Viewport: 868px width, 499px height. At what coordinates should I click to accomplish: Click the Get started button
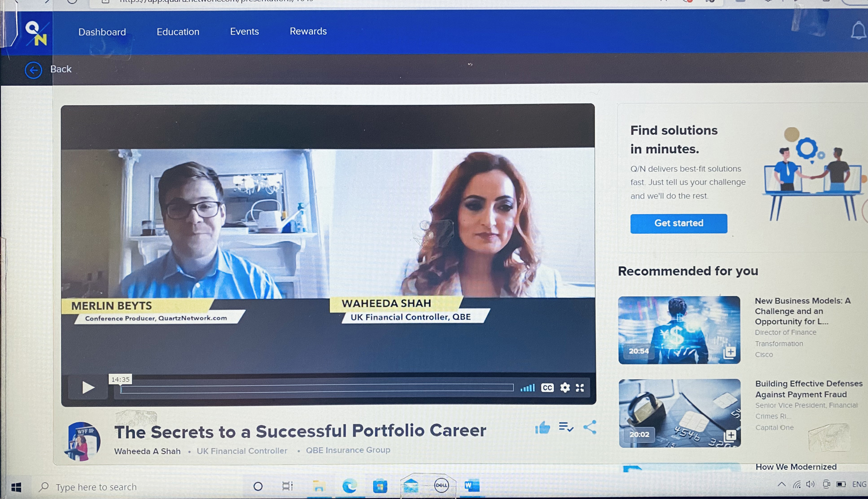pos(679,223)
